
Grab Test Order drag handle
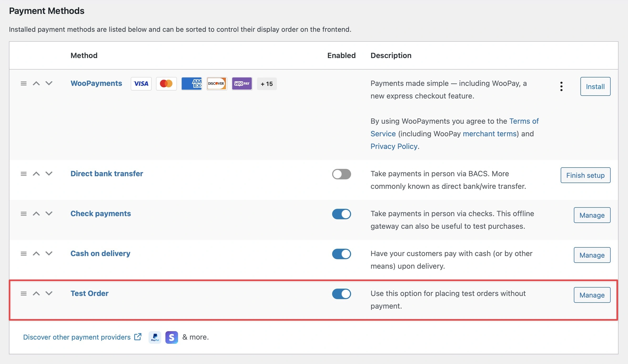point(24,294)
